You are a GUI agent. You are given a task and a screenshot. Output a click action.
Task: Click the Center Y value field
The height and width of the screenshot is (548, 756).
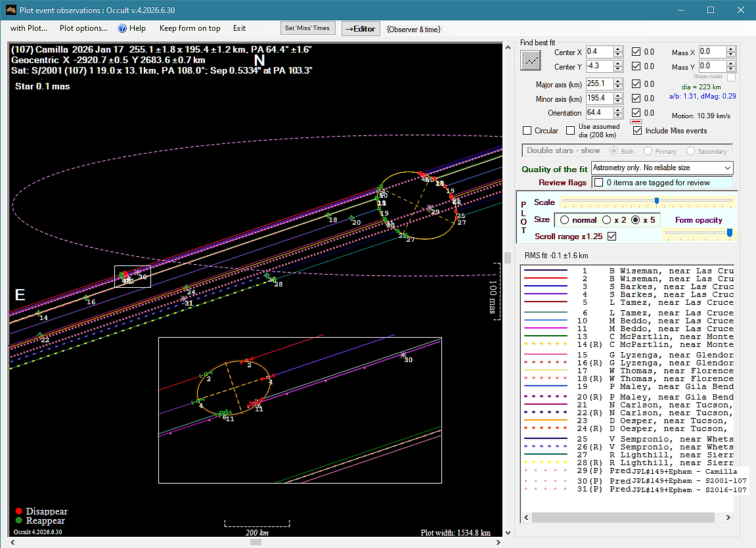[x=599, y=66]
